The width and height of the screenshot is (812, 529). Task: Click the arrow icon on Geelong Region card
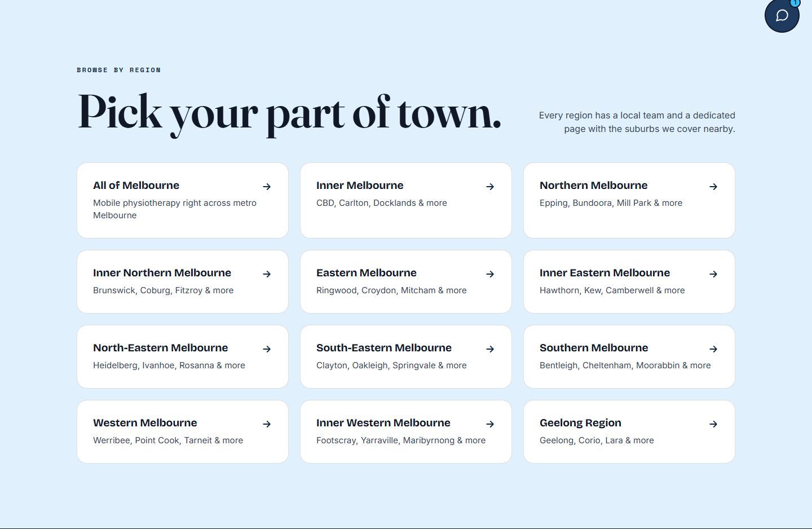(713, 424)
